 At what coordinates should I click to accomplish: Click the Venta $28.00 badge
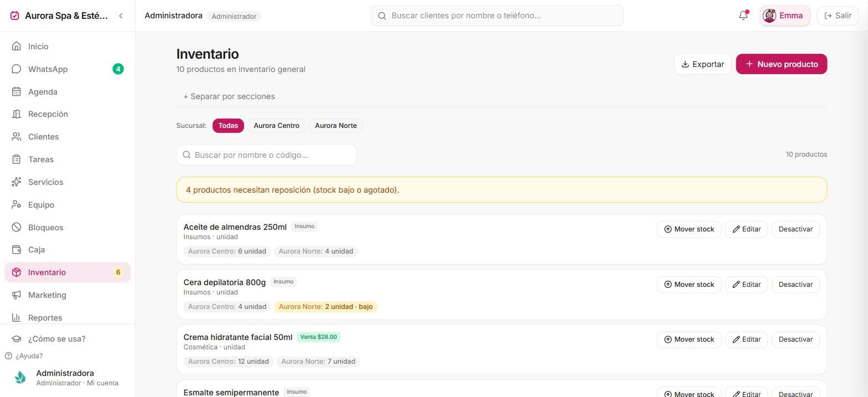coord(318,337)
